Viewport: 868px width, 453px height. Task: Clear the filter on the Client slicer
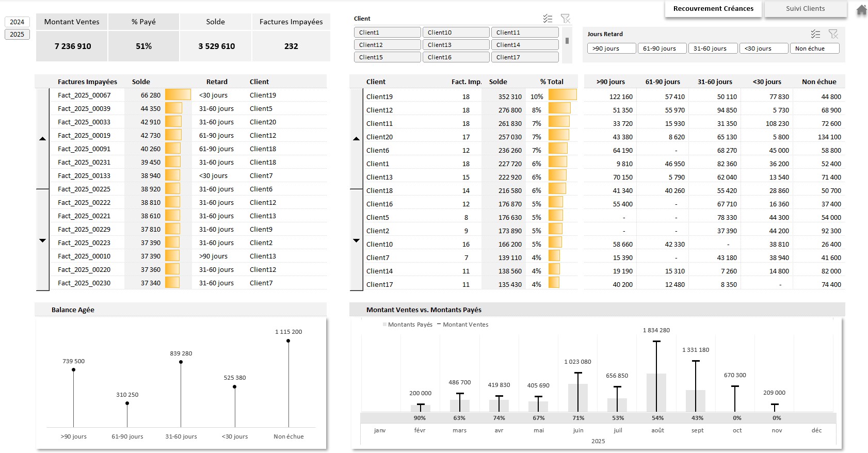coord(566,19)
